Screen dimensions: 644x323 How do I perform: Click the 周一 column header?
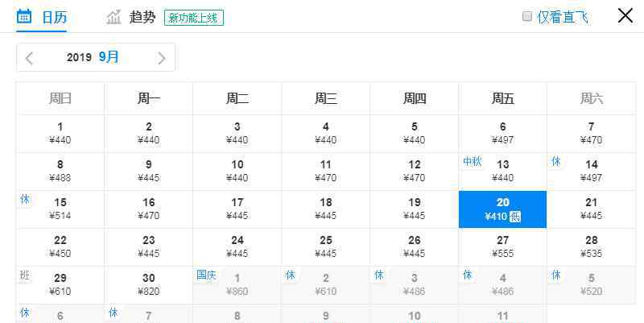point(149,98)
